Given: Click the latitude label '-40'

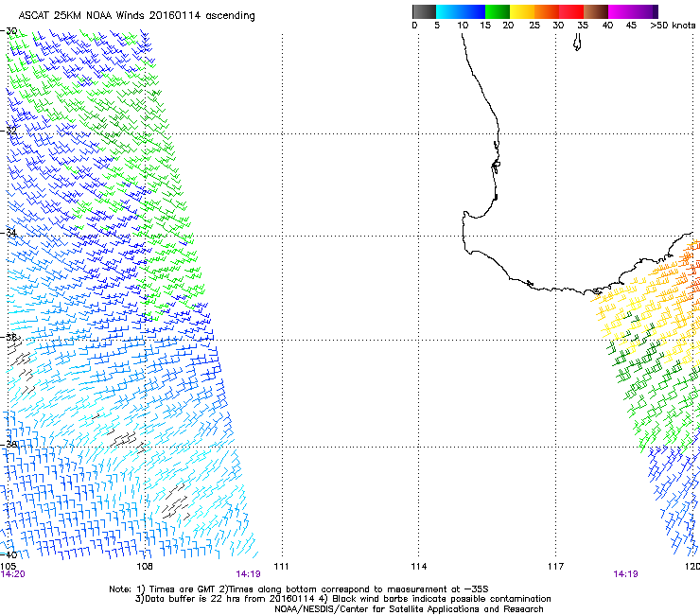Looking at the screenshot, I should click(x=9, y=554).
